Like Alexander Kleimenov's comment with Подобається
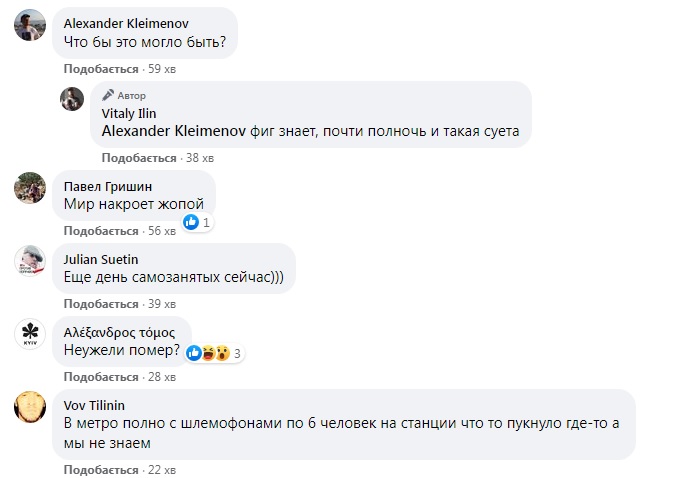Image resolution: width=675 pixels, height=478 pixels. 100,69
